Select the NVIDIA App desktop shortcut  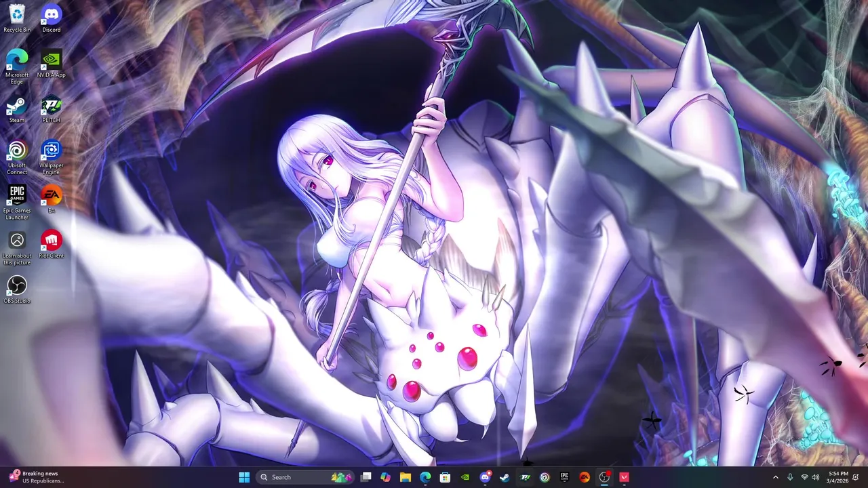pos(51,63)
